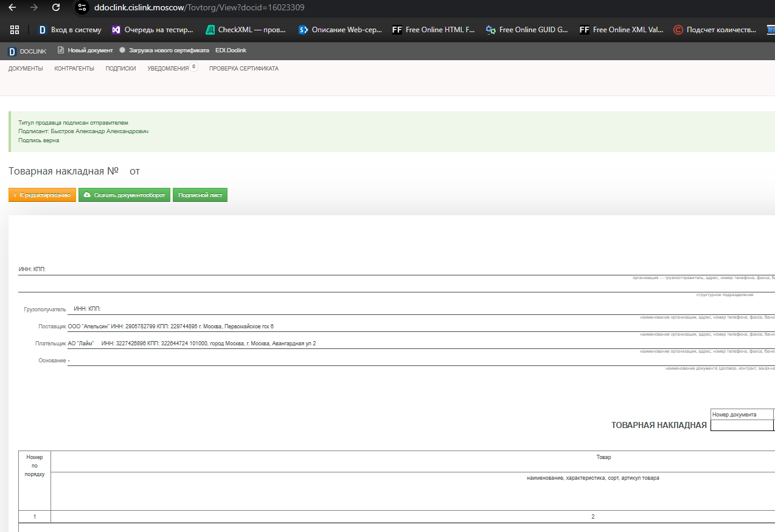
Task: Open the EDI.Doclink link
Action: coord(231,50)
